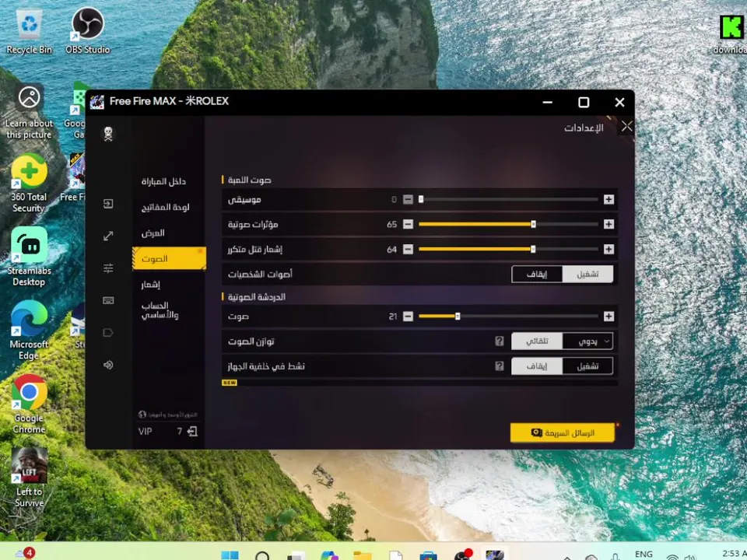This screenshot has height=560, width=747.
Task: Increase voice chat صوت with plus button
Action: click(608, 317)
